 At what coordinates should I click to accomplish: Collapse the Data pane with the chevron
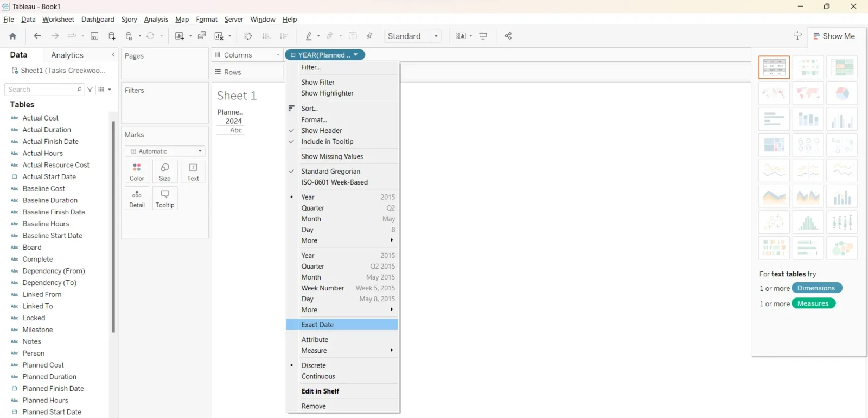point(113,55)
